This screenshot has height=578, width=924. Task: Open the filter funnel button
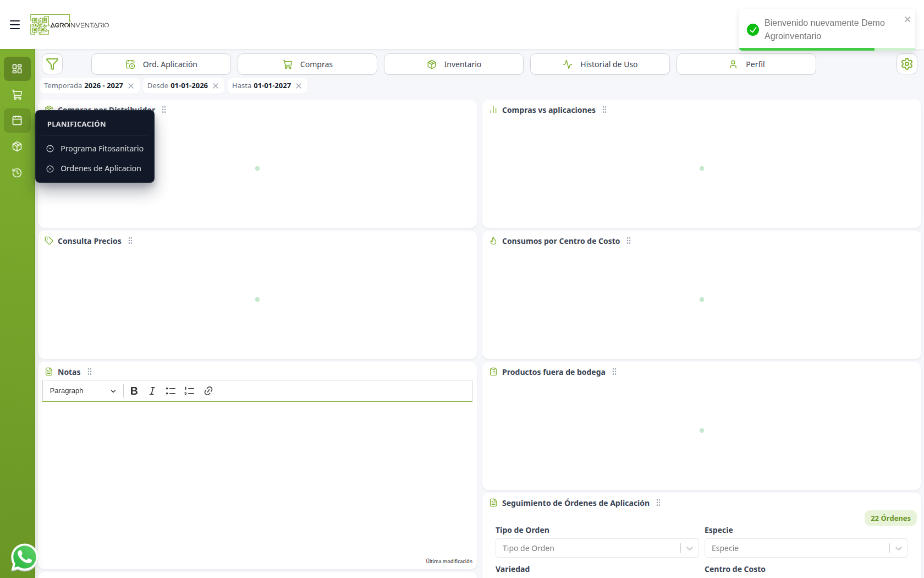click(52, 64)
